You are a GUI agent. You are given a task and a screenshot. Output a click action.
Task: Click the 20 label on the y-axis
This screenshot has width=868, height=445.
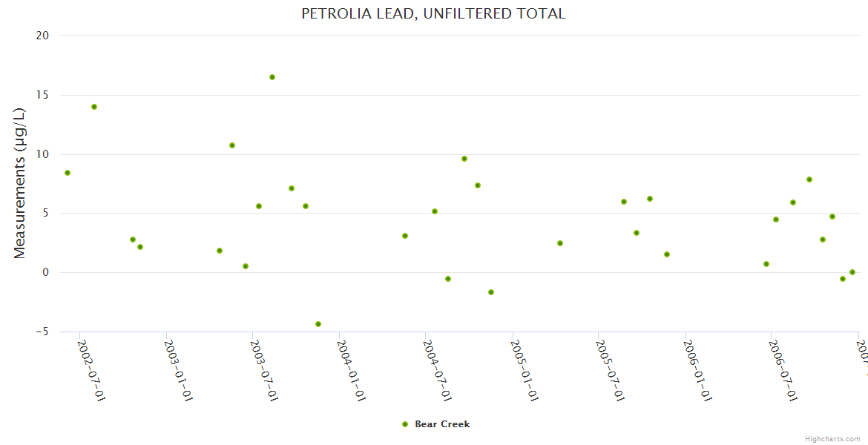[x=41, y=36]
